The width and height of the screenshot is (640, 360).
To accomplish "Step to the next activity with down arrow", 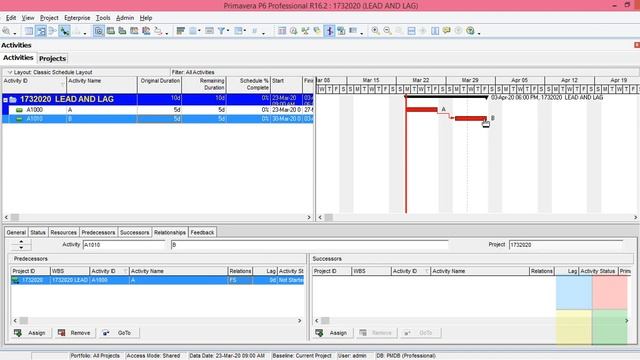I will click(x=21, y=247).
